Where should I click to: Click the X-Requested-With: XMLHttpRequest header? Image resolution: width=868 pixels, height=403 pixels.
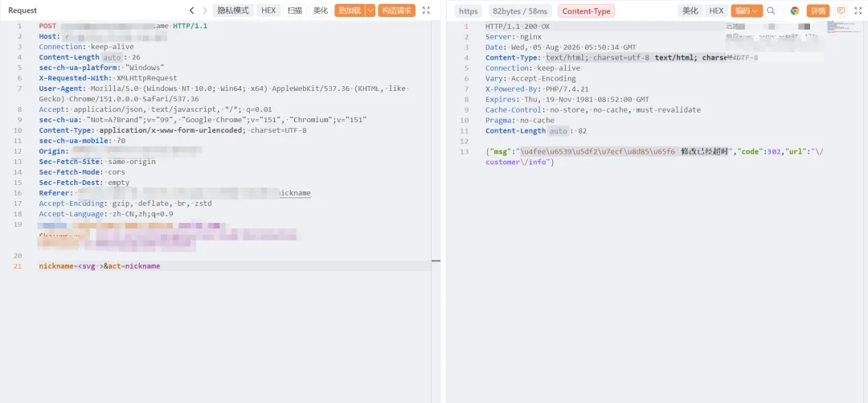point(108,78)
